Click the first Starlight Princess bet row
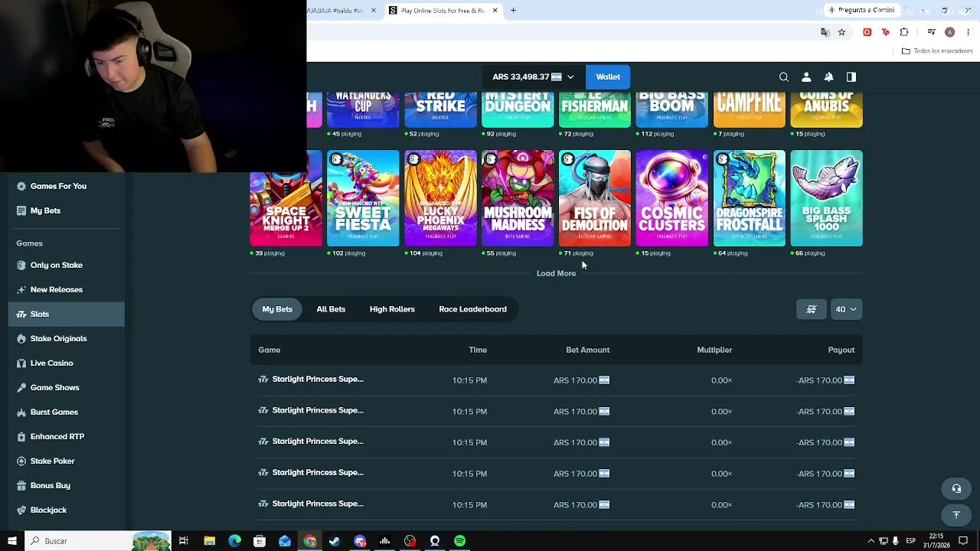980x551 pixels. [x=557, y=380]
